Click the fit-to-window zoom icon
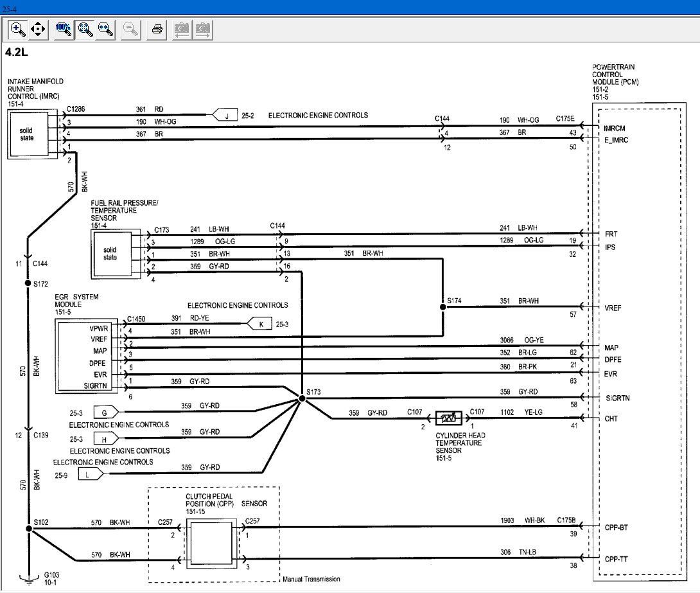This screenshot has width=700, height=593. 85,29
